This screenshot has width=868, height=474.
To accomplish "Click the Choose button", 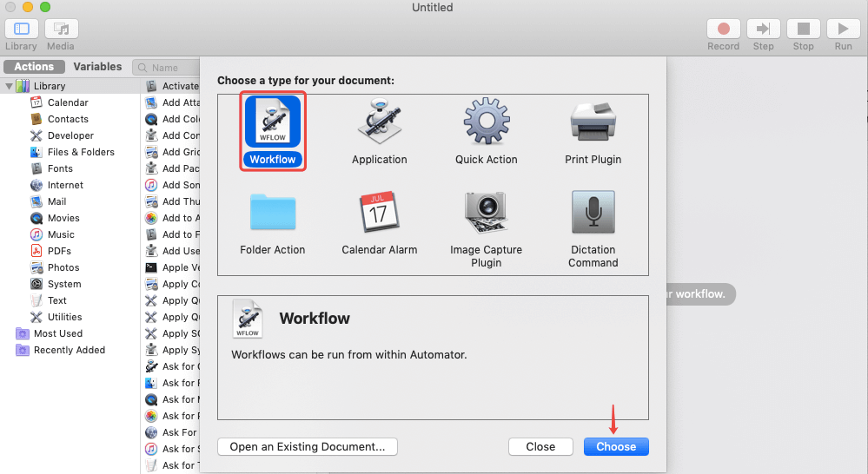I will [616, 446].
